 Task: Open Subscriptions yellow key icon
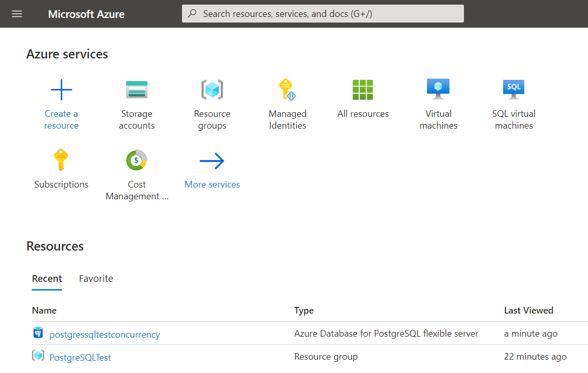pyautogui.click(x=61, y=160)
